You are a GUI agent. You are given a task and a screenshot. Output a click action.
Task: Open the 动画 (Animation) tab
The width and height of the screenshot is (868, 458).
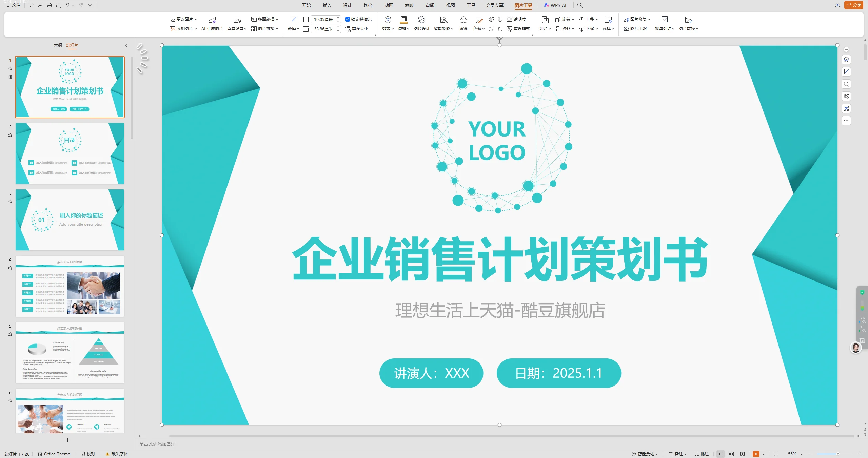[x=389, y=5]
